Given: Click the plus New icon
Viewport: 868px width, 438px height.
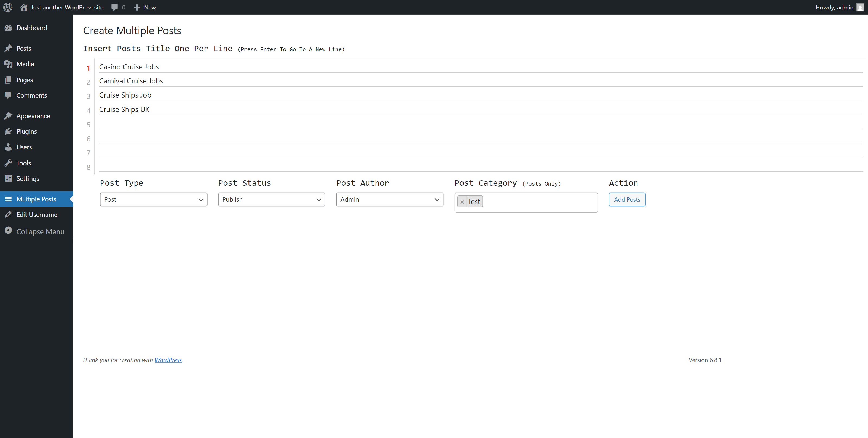Looking at the screenshot, I should coord(137,7).
